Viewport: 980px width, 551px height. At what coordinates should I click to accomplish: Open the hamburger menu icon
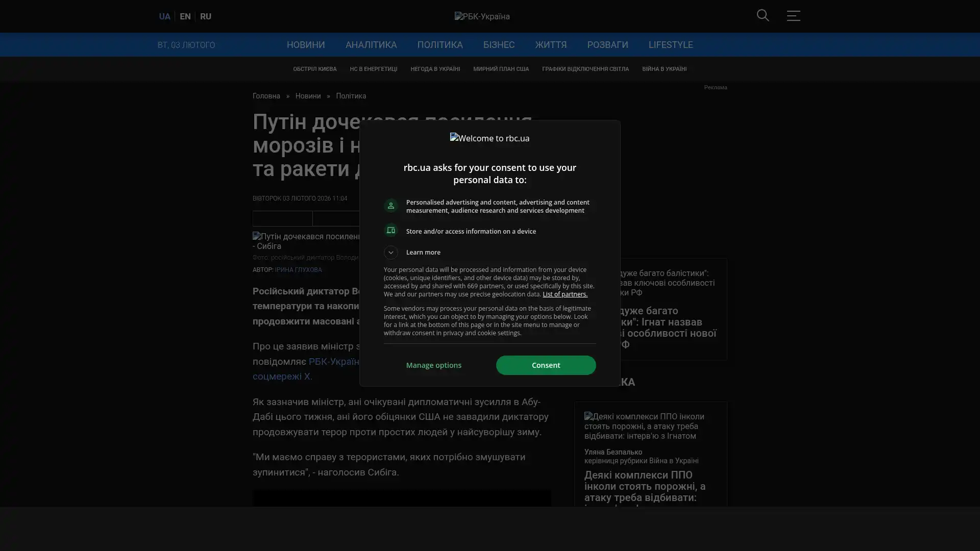793,16
